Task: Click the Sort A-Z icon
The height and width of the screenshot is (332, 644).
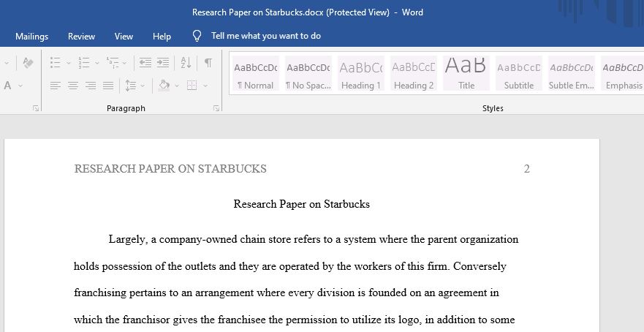Action: (186, 62)
